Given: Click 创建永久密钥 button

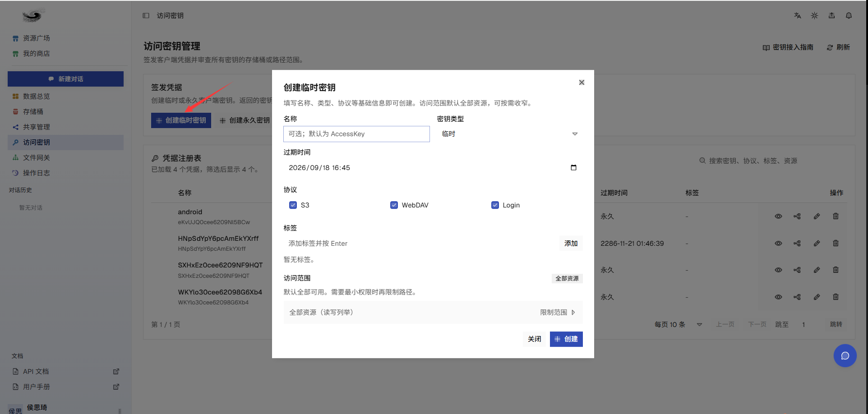Looking at the screenshot, I should click(x=245, y=120).
